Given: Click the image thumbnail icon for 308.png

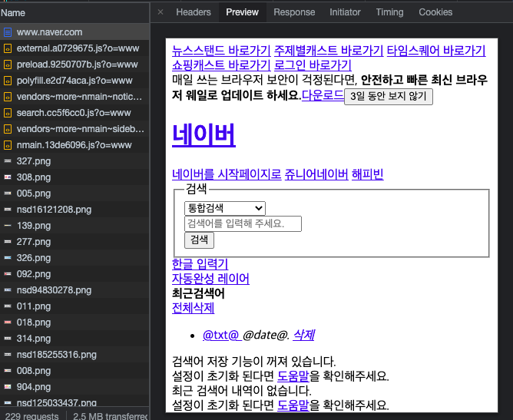Looking at the screenshot, I should [x=8, y=177].
